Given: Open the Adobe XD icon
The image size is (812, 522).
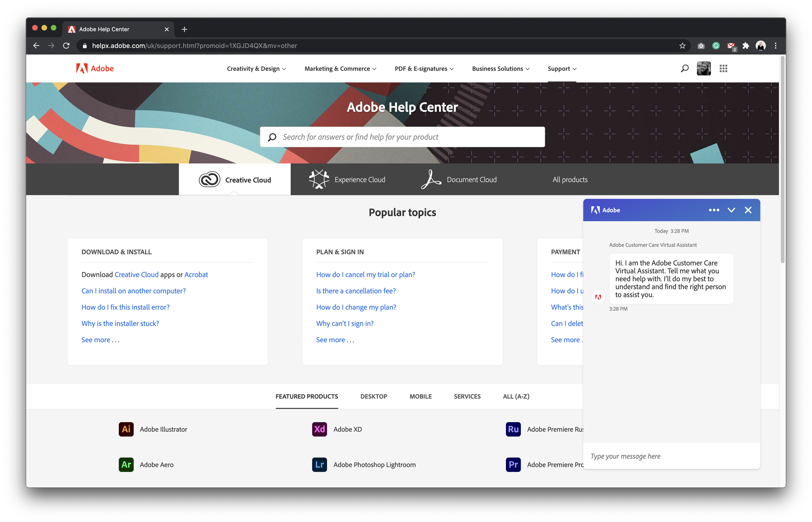Looking at the screenshot, I should click(319, 429).
